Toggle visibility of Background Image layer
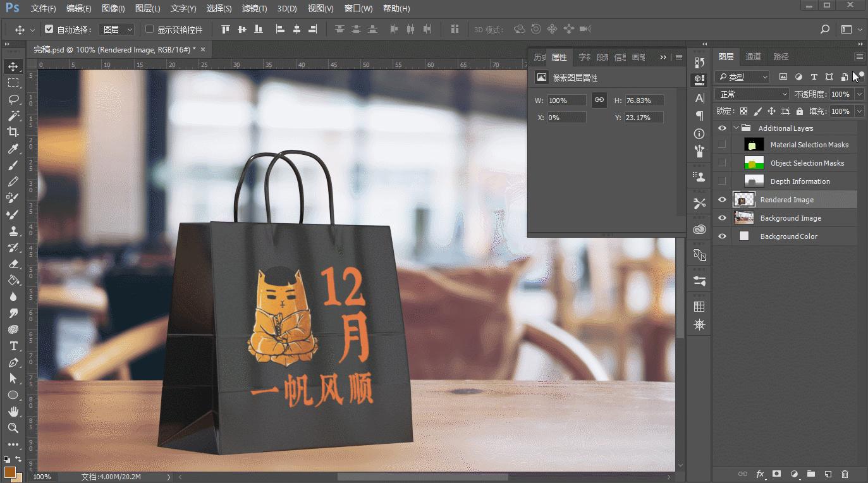Screen dimensions: 868x483 click(x=721, y=217)
